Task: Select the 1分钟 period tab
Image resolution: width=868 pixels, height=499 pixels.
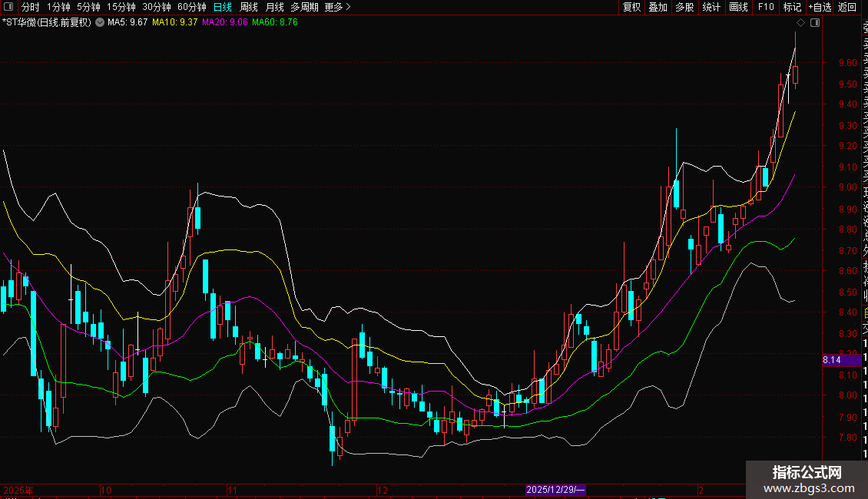Action: click(x=58, y=7)
